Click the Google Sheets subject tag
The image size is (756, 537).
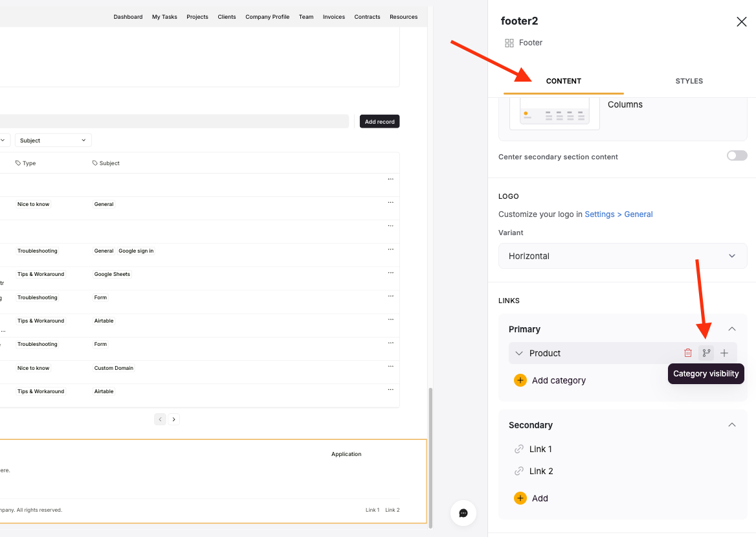click(x=112, y=274)
